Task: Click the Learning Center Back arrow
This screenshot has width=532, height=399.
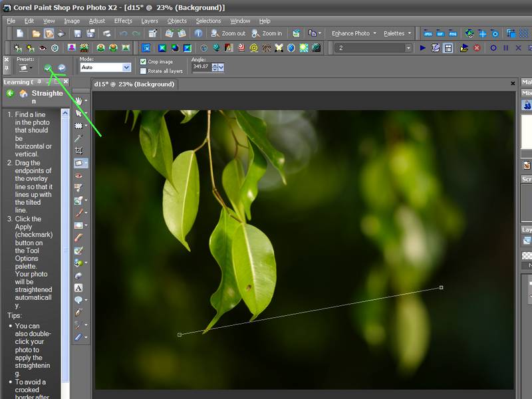Action: click(10, 94)
